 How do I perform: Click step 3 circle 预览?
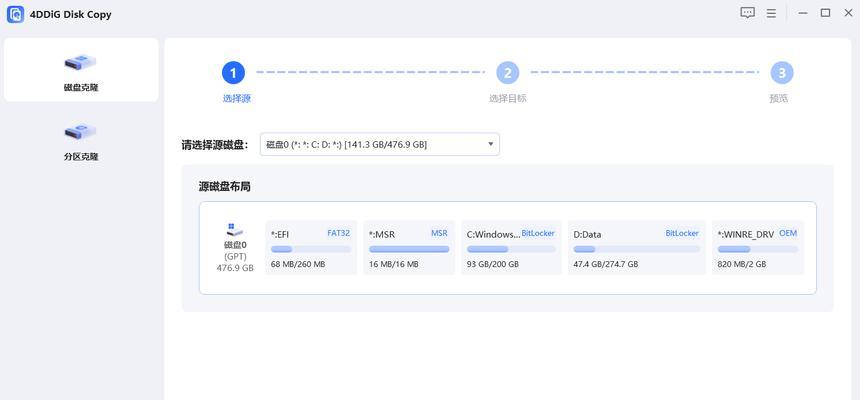click(782, 73)
